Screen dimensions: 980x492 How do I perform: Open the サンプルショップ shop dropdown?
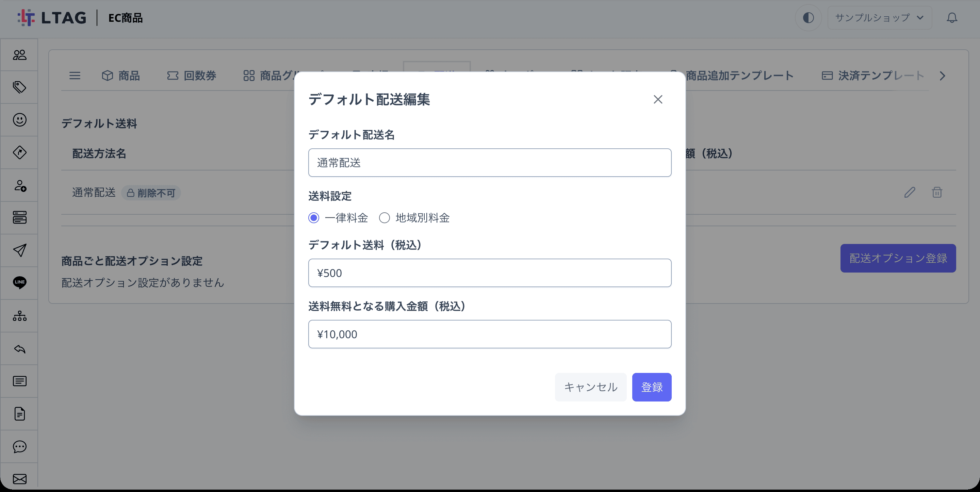pyautogui.click(x=880, y=18)
